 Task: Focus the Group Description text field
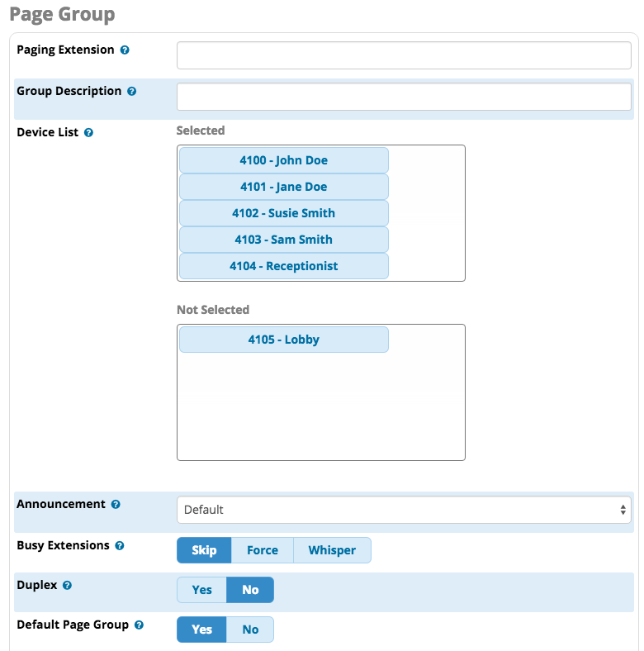[x=404, y=97]
